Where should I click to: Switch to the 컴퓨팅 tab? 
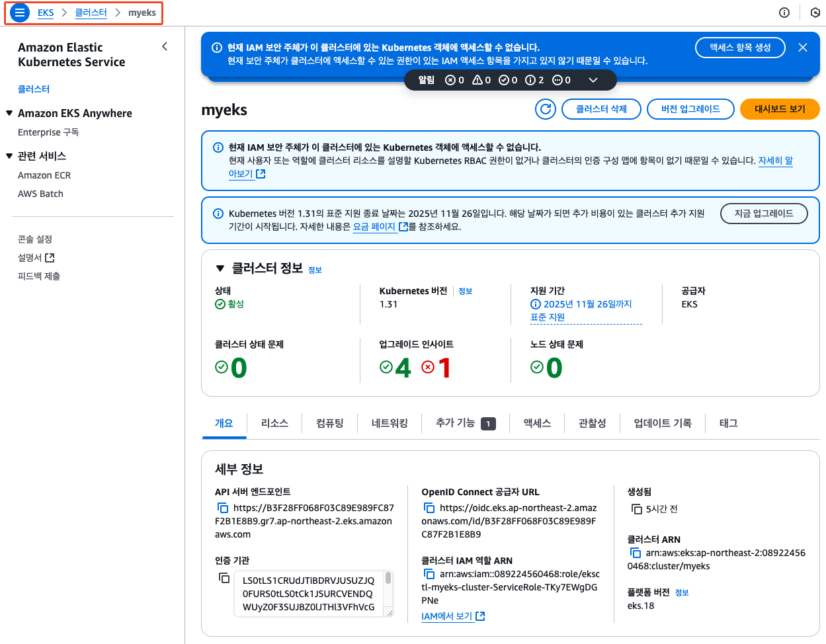pos(329,423)
